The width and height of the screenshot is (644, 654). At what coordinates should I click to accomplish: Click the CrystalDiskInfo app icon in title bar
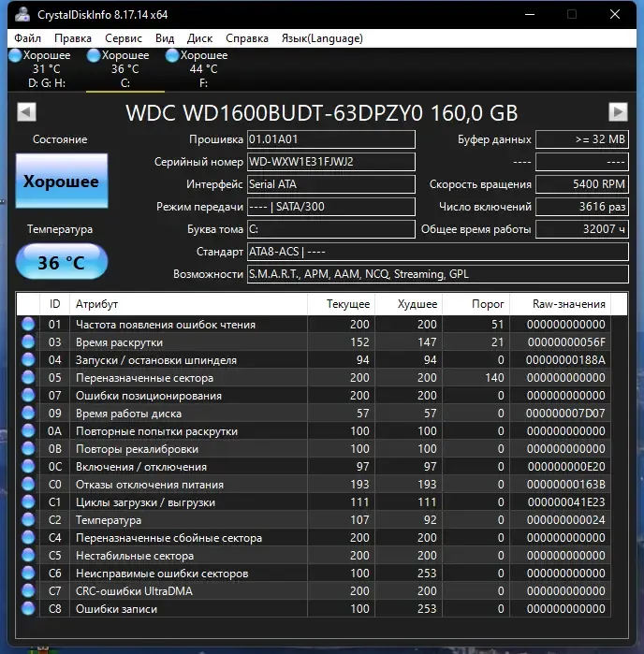pyautogui.click(x=22, y=15)
